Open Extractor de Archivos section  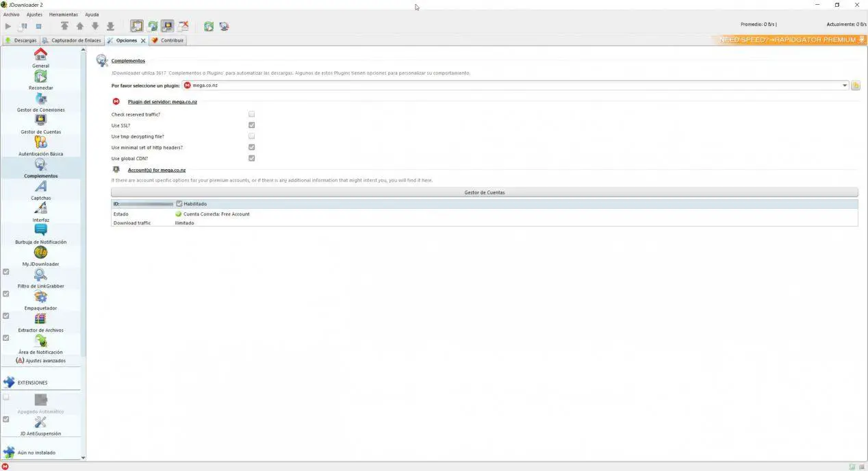(x=40, y=322)
